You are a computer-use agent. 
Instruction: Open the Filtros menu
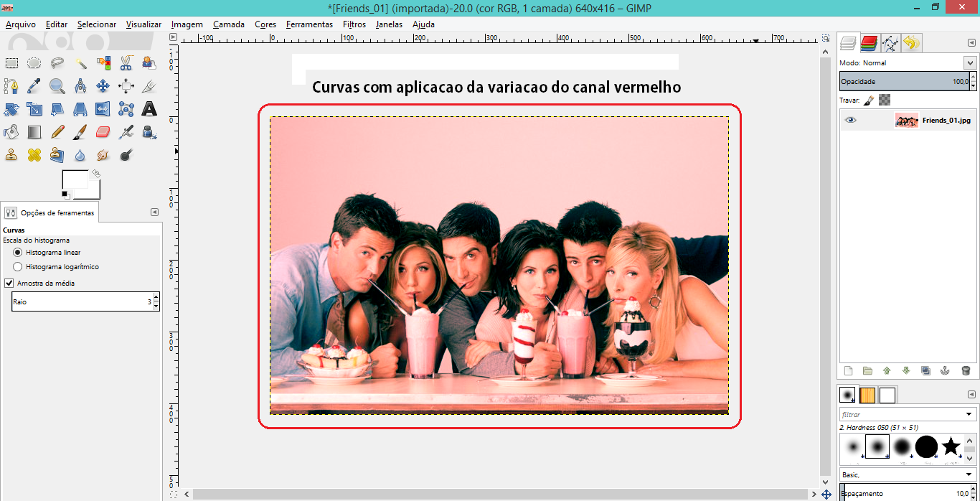354,24
